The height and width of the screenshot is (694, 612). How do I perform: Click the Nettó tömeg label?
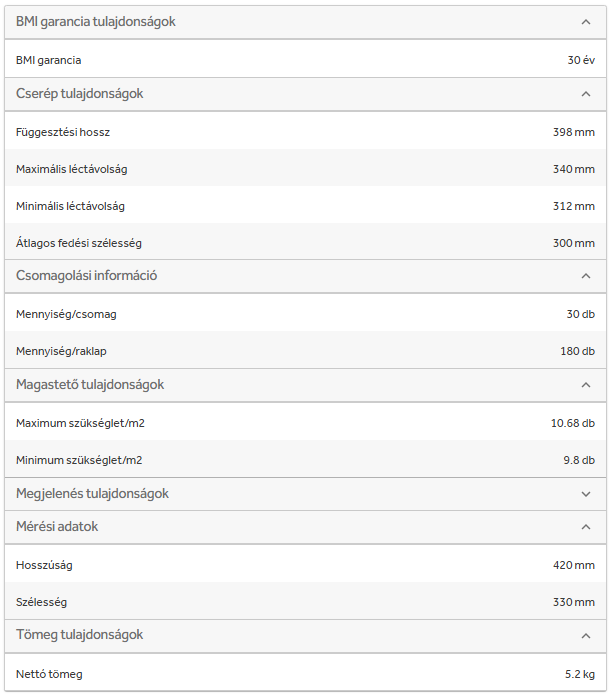tap(49, 674)
